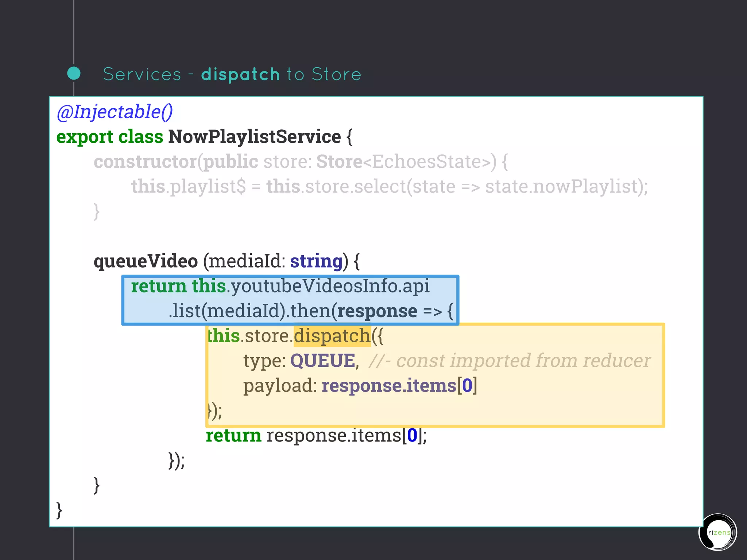The height and width of the screenshot is (560, 747).
Task: Click the 'return this.youtubeVideosInfo.api' line
Action: point(280,286)
